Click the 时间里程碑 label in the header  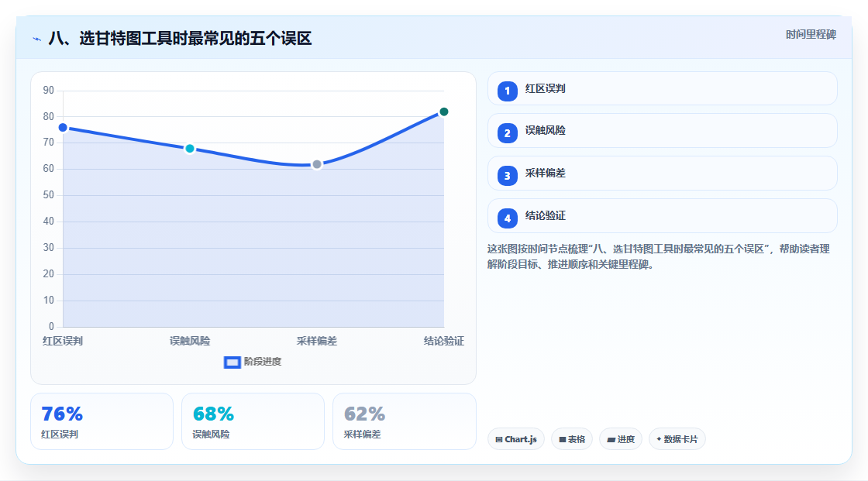click(811, 34)
